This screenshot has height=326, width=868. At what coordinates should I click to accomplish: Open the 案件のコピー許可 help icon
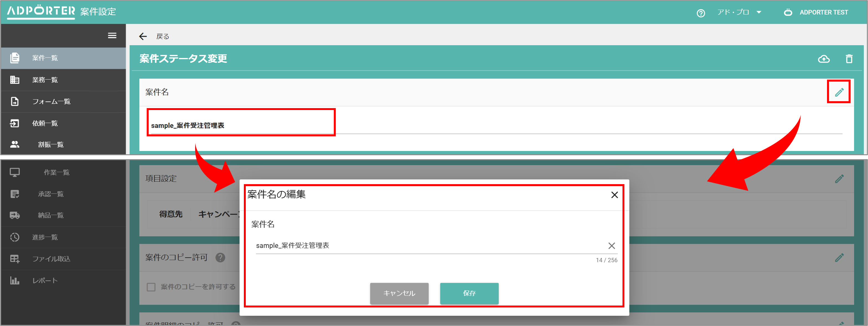[220, 258]
